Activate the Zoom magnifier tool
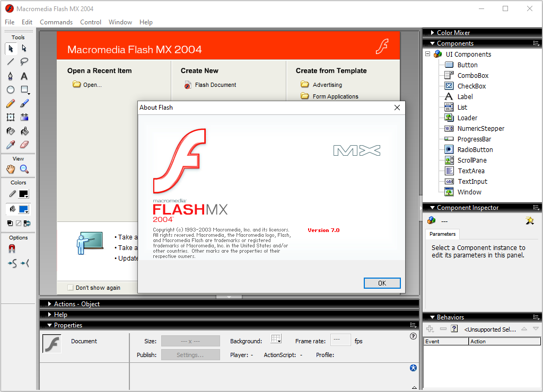Screen dimensions: 543x392 [x=24, y=169]
